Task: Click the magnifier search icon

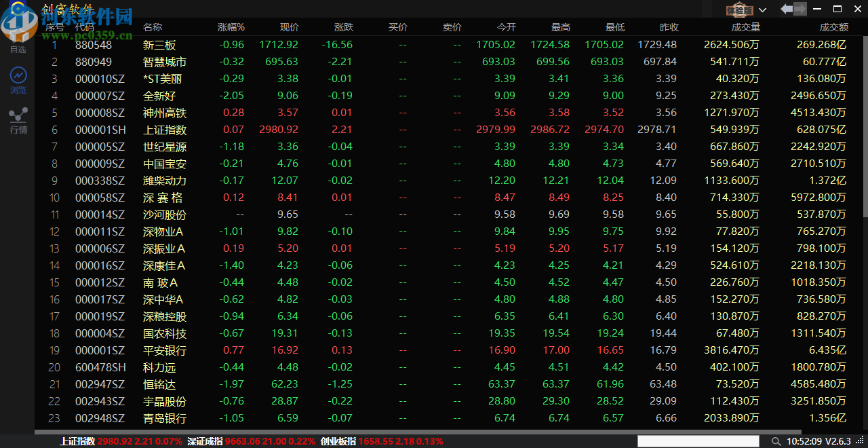Action: [777, 441]
